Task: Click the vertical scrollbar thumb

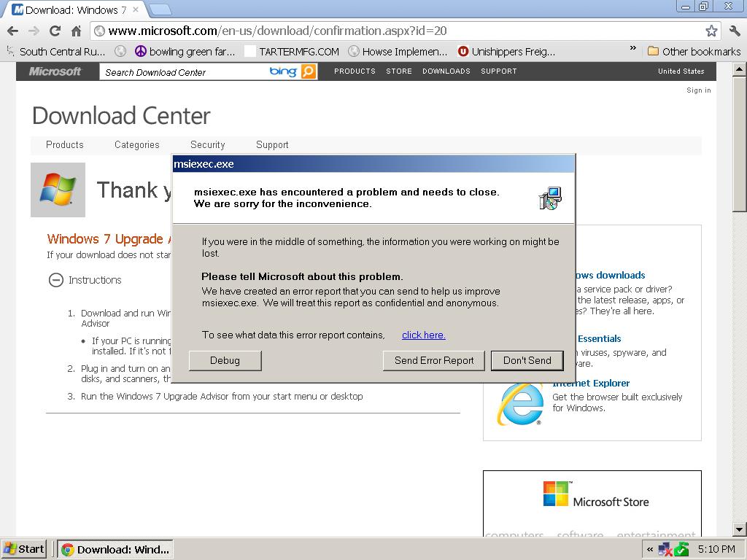Action: click(739, 144)
